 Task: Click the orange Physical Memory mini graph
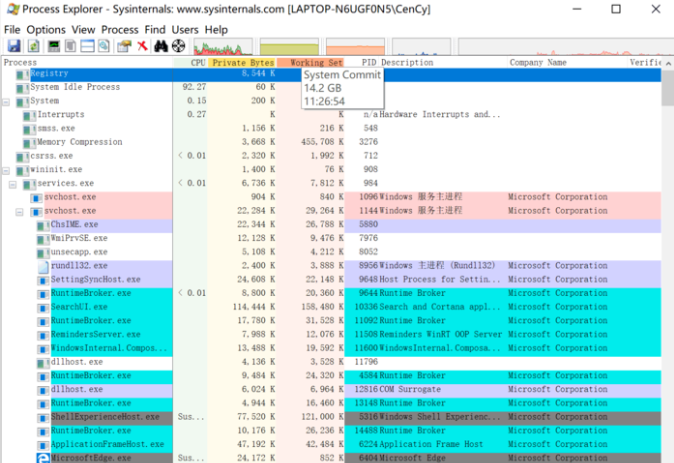[355, 47]
